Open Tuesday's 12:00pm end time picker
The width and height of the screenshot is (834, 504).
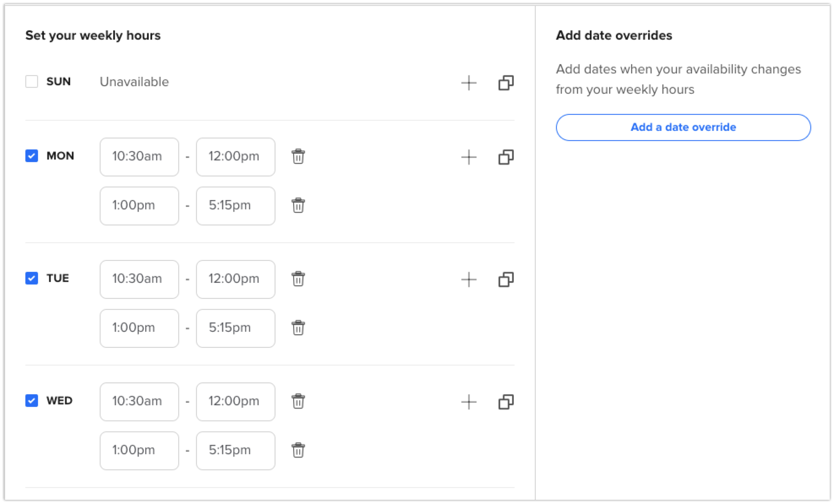click(x=235, y=279)
